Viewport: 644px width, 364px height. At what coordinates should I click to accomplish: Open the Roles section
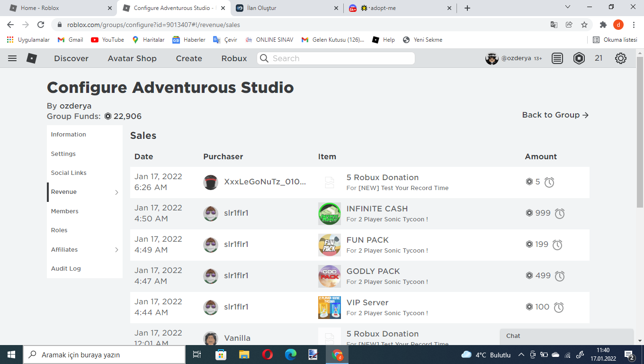coord(59,230)
